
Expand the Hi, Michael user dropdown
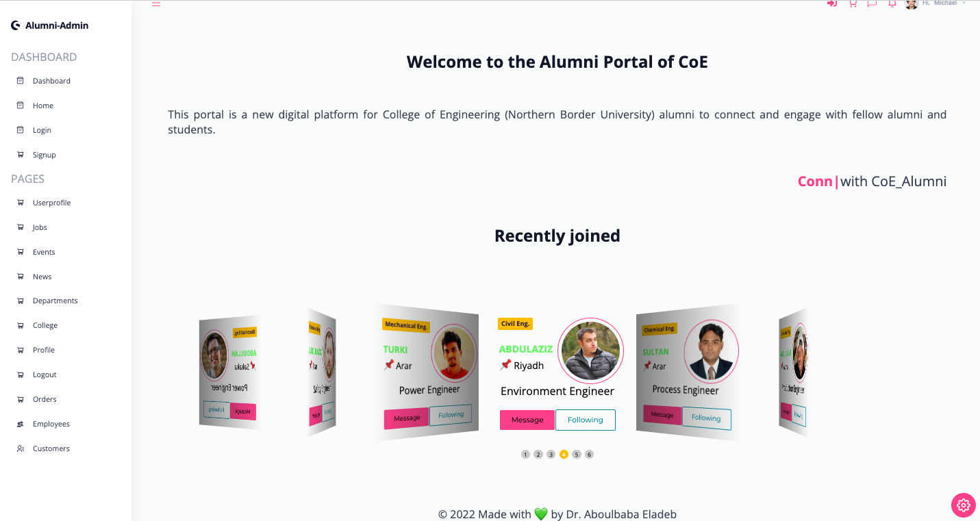click(x=944, y=3)
